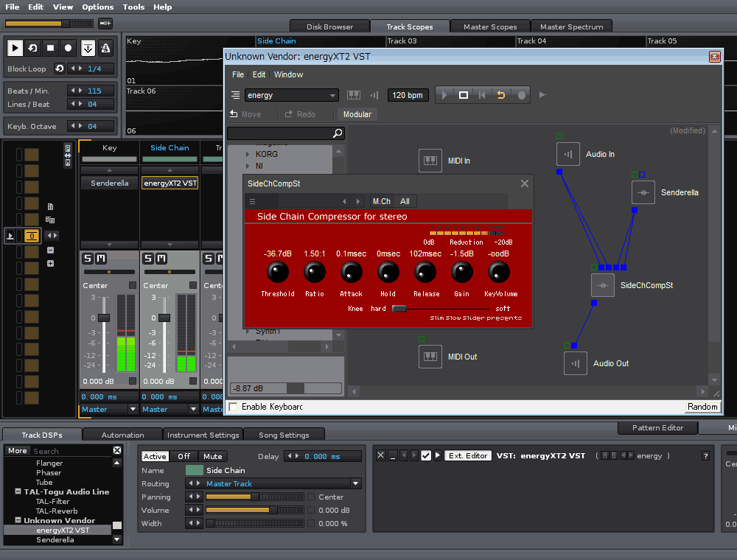Enable the Keyboard checkbox in energyXT2
Viewport: 737px width, 560px height.
coord(233,407)
